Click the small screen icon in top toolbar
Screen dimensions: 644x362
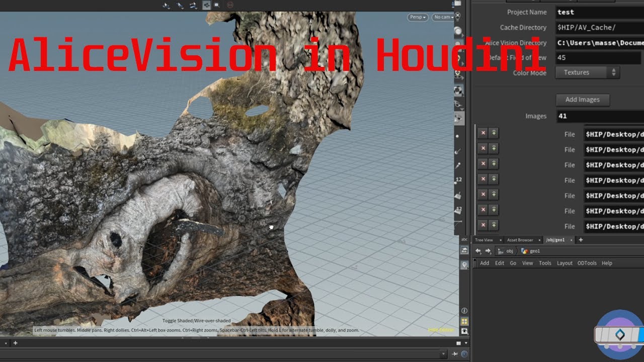pyautogui.click(x=217, y=5)
